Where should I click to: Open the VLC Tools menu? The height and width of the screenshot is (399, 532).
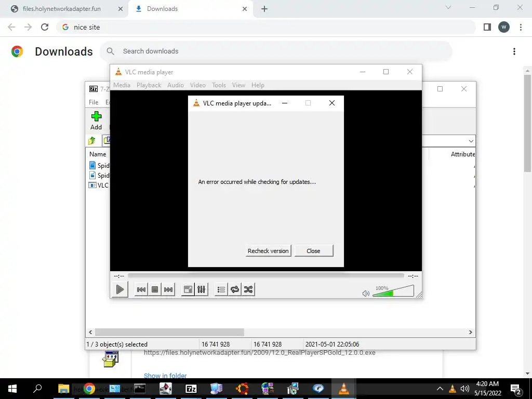pos(219,85)
